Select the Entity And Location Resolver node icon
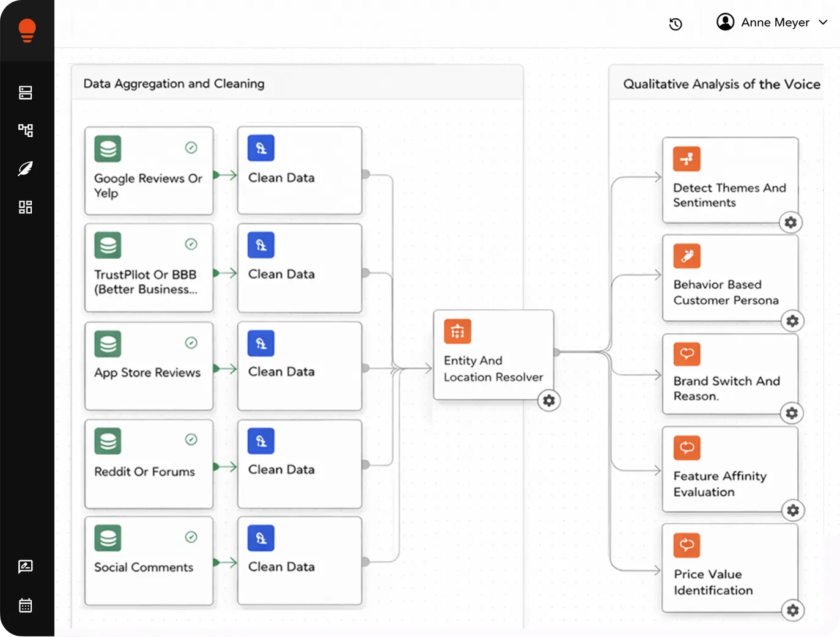 click(x=457, y=331)
